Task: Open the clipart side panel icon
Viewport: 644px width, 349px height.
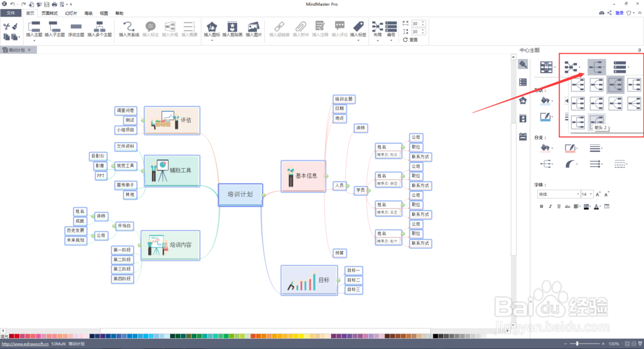Action: 523,118
